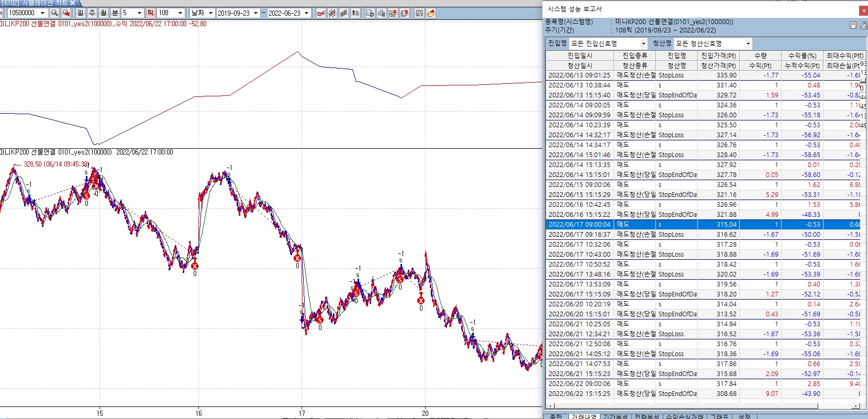Image resolution: width=868 pixels, height=419 pixels.
Task: Switch chart period to 일 (daily)
Action: coord(80,13)
